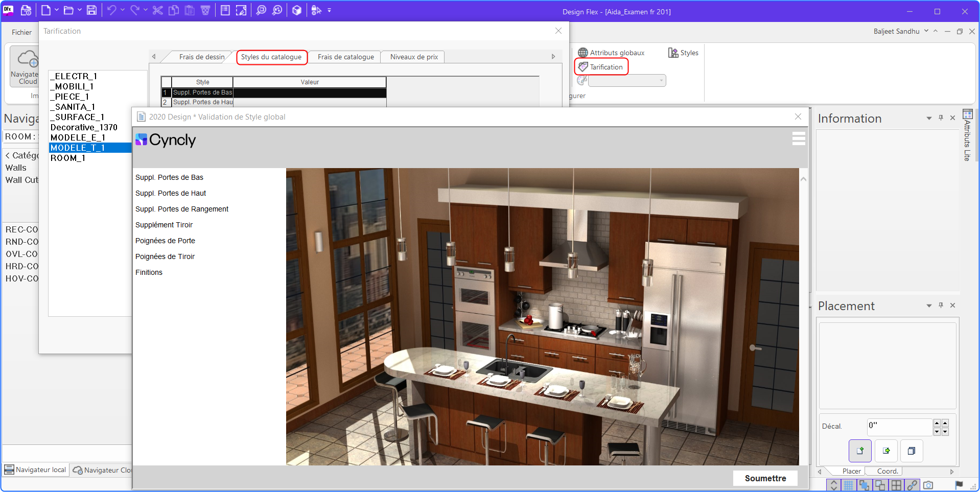Toggle the grid display in the status bar

(x=848, y=485)
